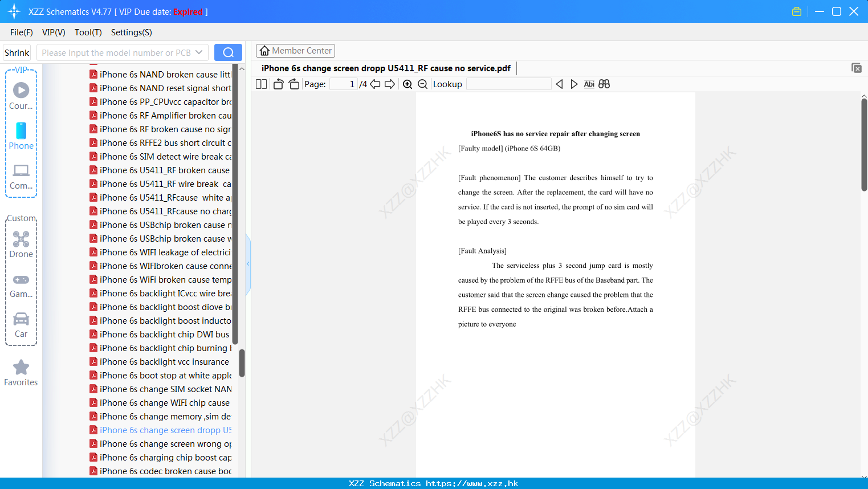
Task: Open iPhone 6s boot stop at white apple file
Action: pyautogui.click(x=161, y=376)
